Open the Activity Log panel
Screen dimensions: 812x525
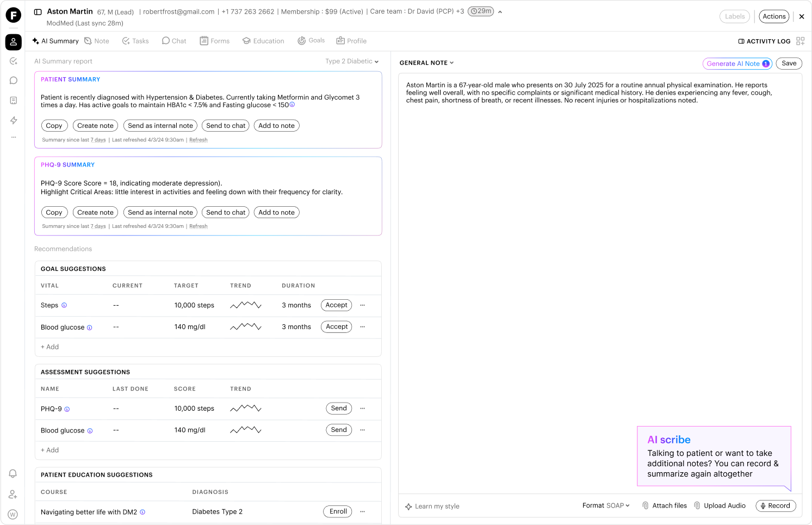pyautogui.click(x=764, y=41)
